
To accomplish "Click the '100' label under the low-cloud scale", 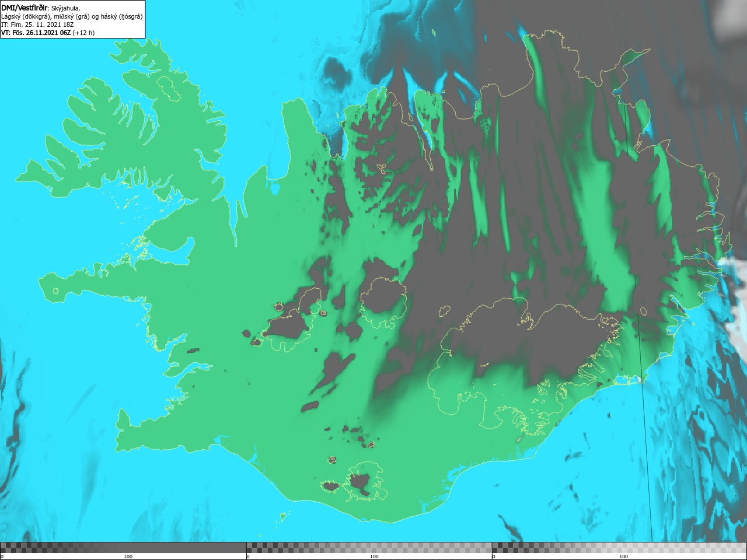I will [x=128, y=556].
